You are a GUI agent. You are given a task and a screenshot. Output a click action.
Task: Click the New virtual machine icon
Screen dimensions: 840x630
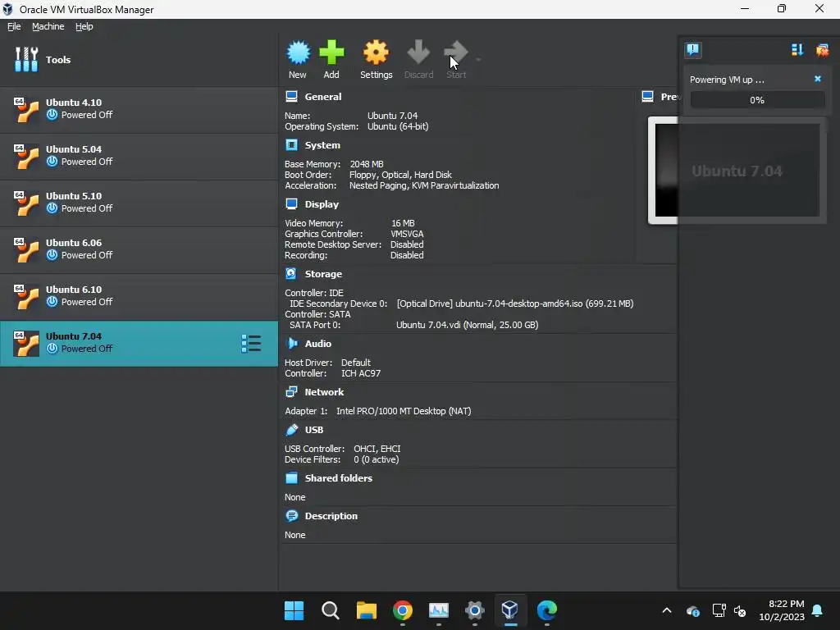298,52
